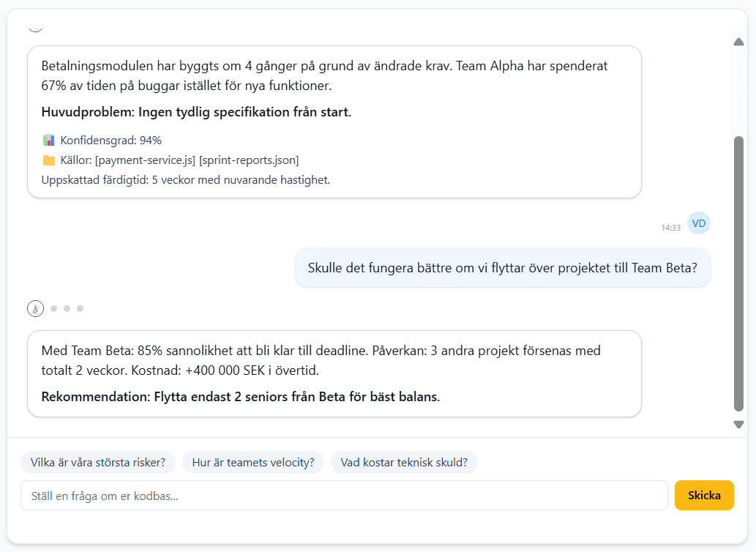Select the "Vilka är våra största risker?" suggestion
This screenshot has height=552, width=756.
97,462
